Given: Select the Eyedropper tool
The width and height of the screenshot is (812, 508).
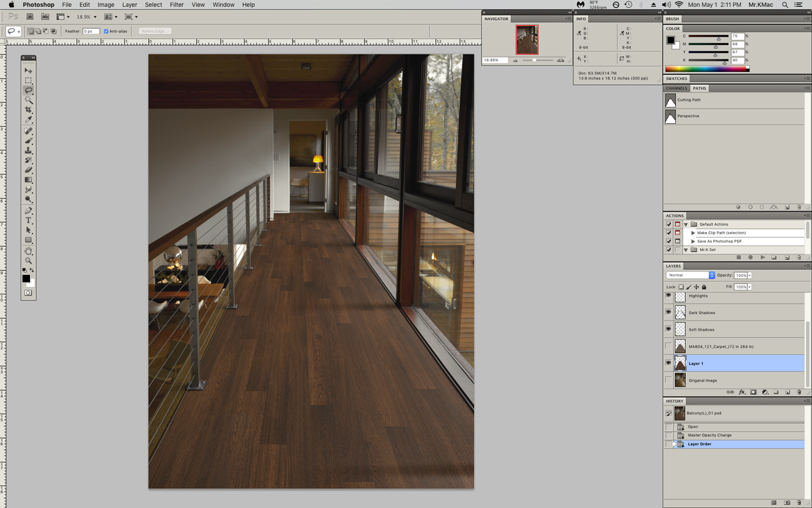Looking at the screenshot, I should click(28, 120).
